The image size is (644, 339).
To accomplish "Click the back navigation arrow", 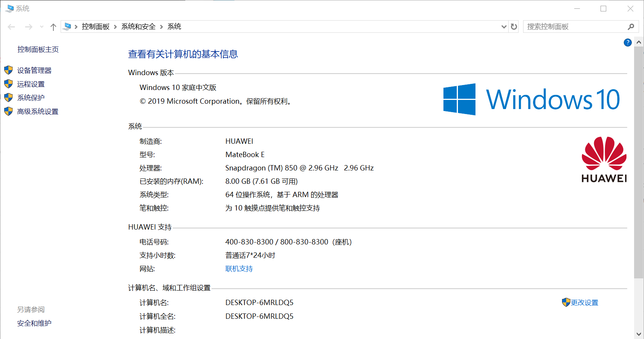I will [11, 27].
